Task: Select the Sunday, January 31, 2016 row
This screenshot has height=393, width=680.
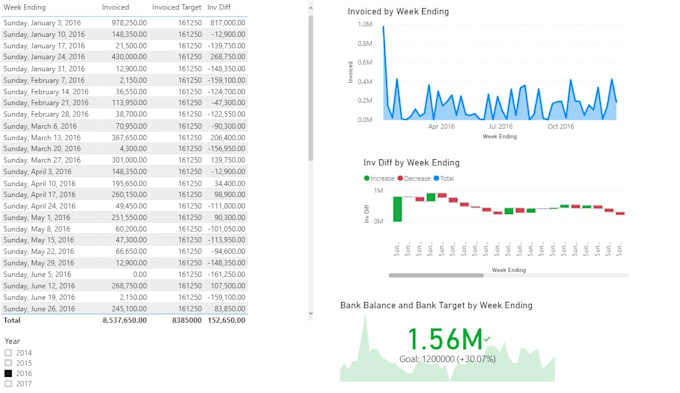Action: click(x=124, y=69)
